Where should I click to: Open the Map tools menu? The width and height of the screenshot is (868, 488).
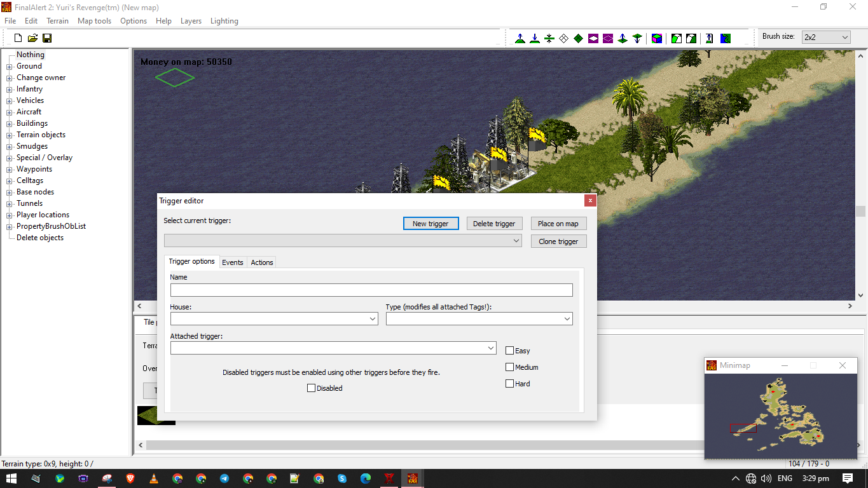[94, 21]
